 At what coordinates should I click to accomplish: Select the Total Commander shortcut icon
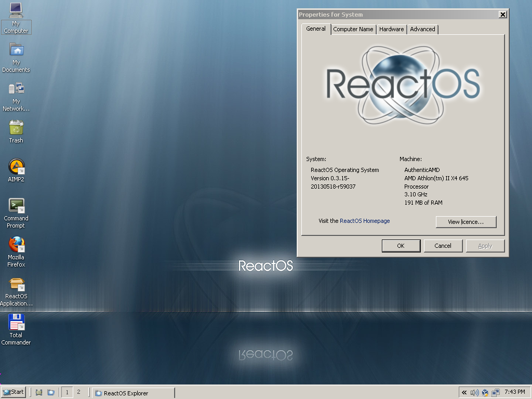[x=16, y=329]
